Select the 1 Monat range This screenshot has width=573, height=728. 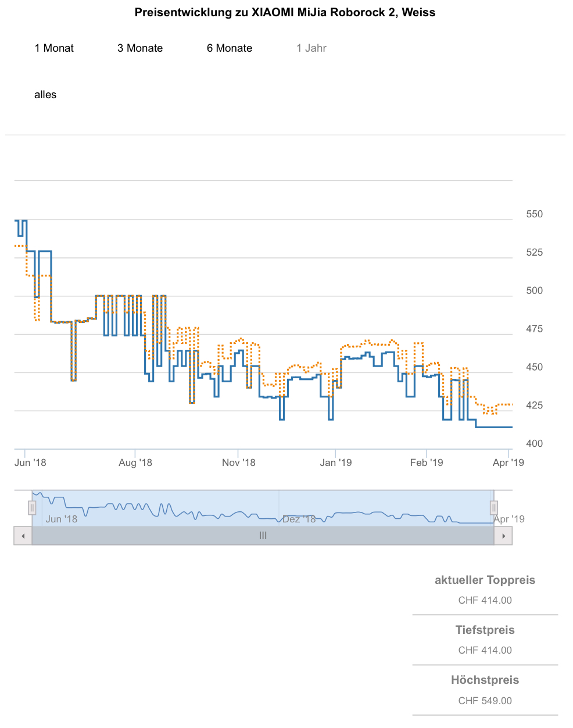coord(54,48)
